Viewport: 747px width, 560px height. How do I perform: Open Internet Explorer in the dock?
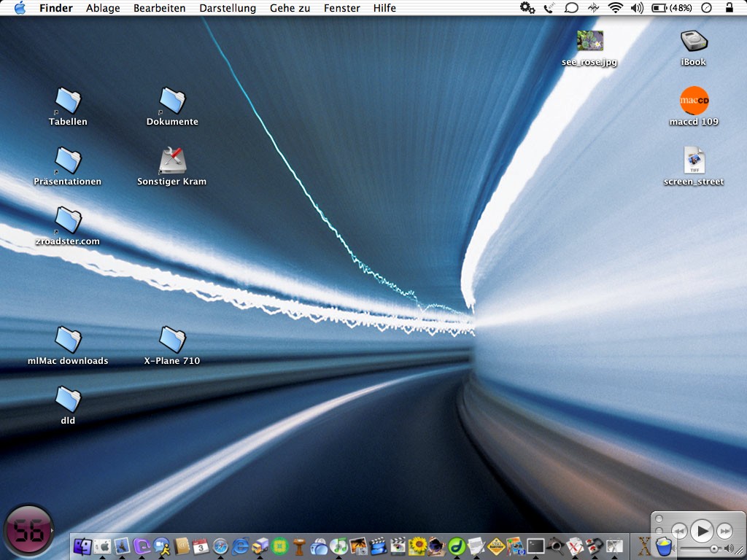click(x=240, y=546)
